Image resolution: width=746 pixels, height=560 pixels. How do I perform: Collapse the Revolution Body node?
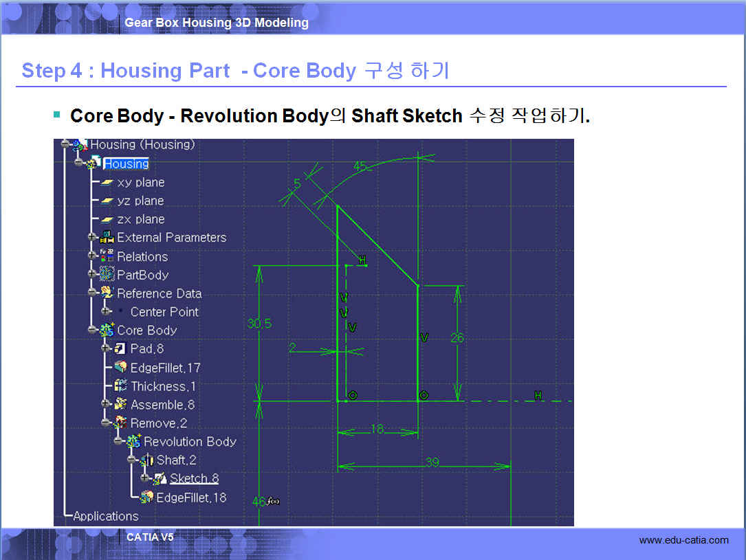(x=119, y=442)
